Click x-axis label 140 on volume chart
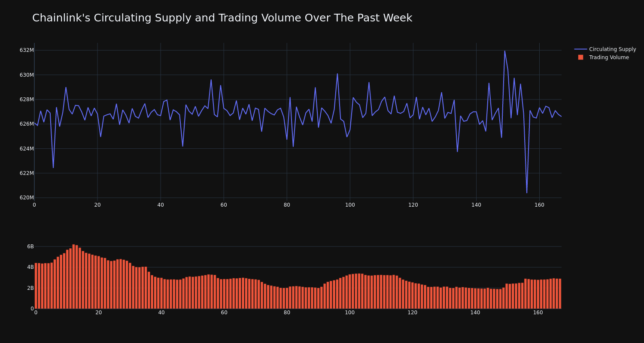Image resolution: width=644 pixels, height=343 pixels. tap(475, 313)
